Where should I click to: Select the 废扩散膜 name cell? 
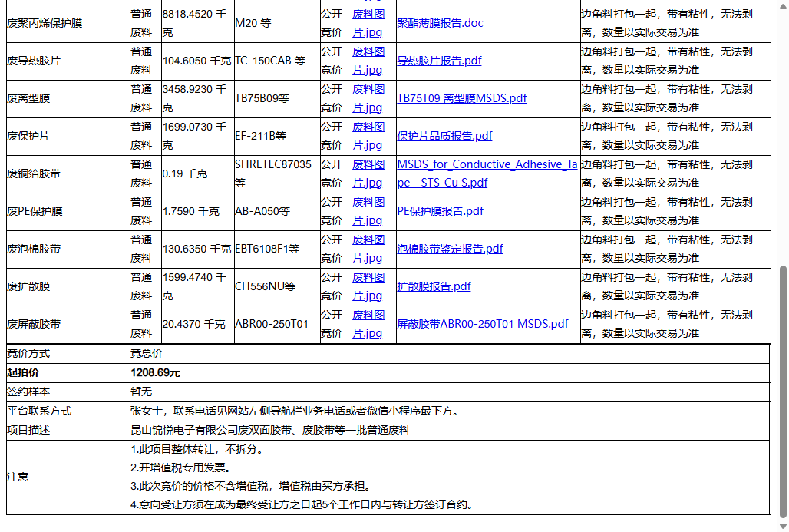coord(68,286)
